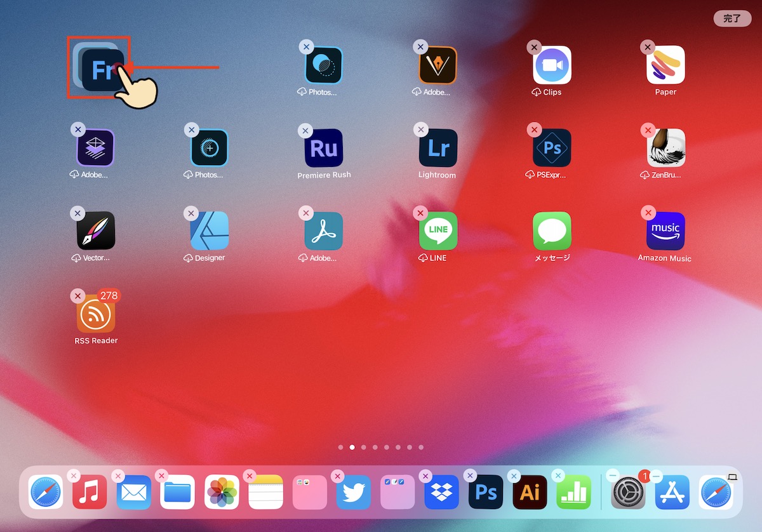Open the LINE app

(x=438, y=230)
